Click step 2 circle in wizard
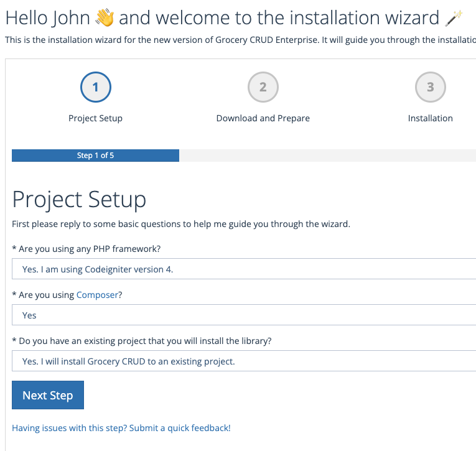This screenshot has width=476, height=451. tap(263, 87)
